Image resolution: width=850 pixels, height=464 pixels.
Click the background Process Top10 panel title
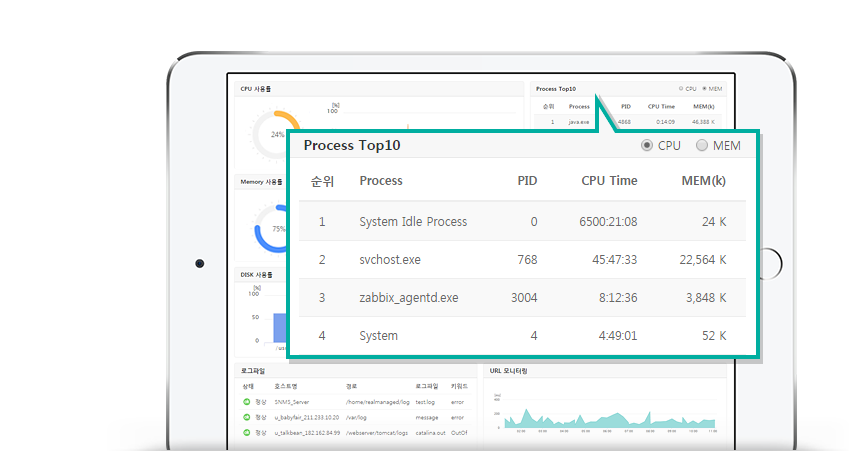tap(556, 89)
